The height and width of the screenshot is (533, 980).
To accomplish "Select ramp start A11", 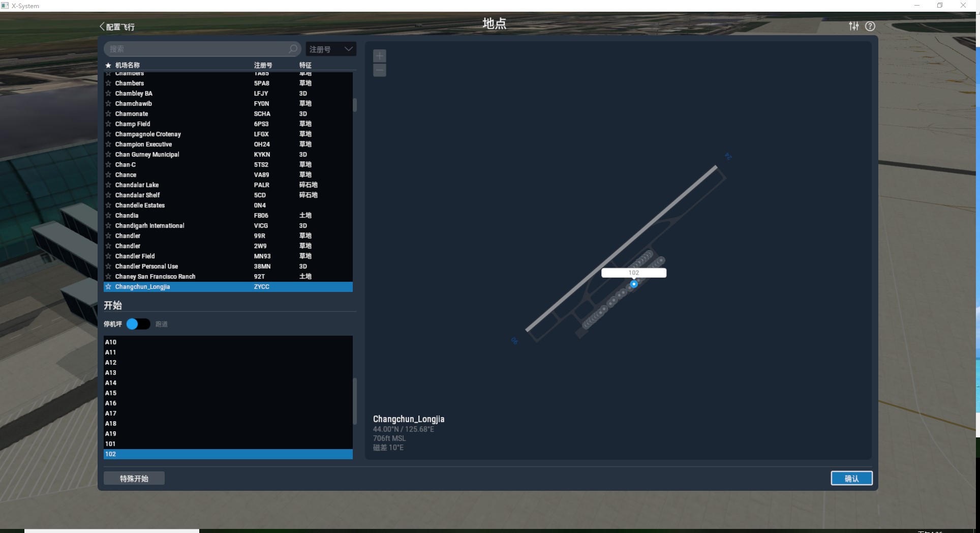I will click(x=228, y=352).
